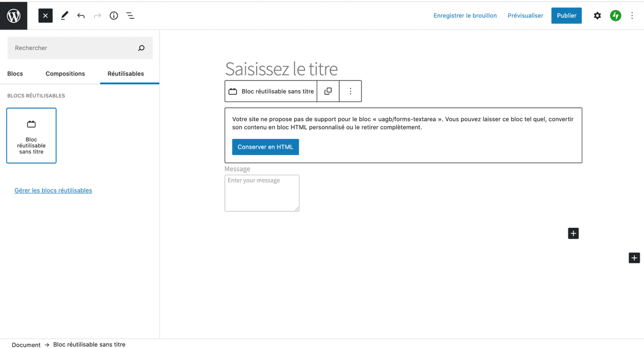Insert the Bloc réutilisable sans titre
The image size is (644, 348).
point(31,136)
